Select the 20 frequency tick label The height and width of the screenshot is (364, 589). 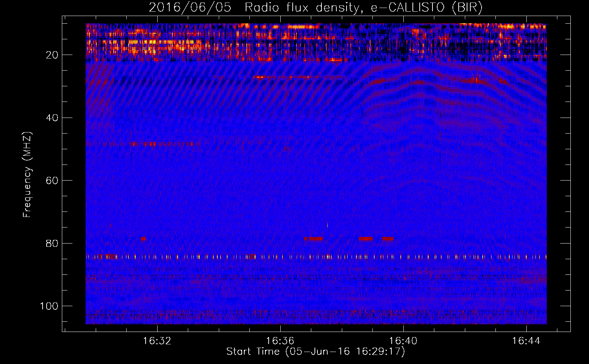[x=52, y=55]
